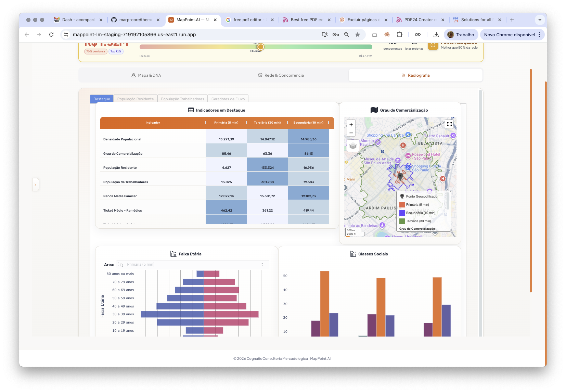Open Chrome three-dot menu

point(539,35)
